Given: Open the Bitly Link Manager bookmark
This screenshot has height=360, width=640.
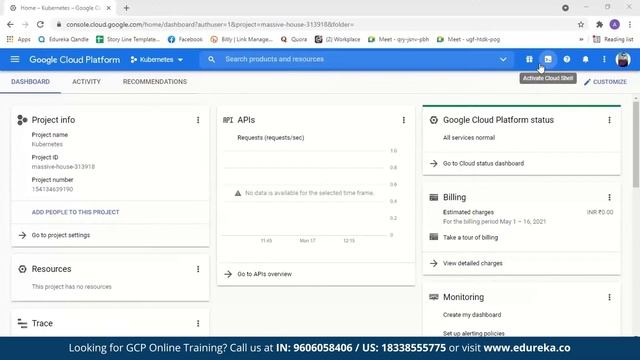Looking at the screenshot, I should pos(242,39).
